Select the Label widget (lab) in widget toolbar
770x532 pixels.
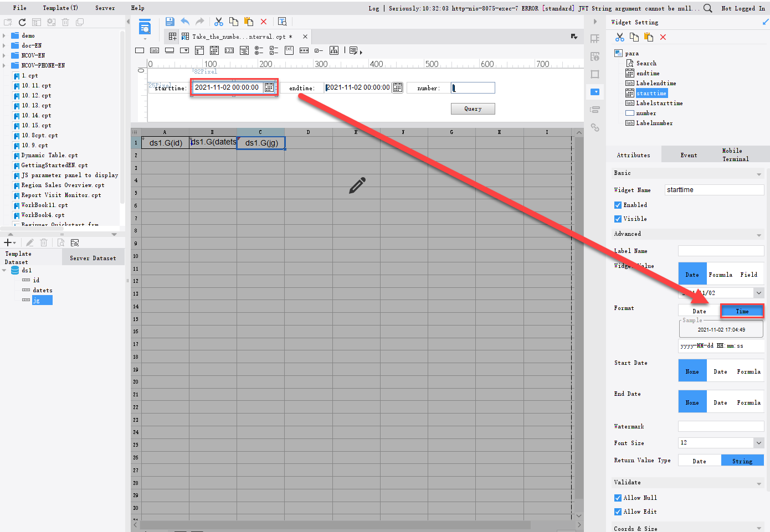pyautogui.click(x=155, y=50)
